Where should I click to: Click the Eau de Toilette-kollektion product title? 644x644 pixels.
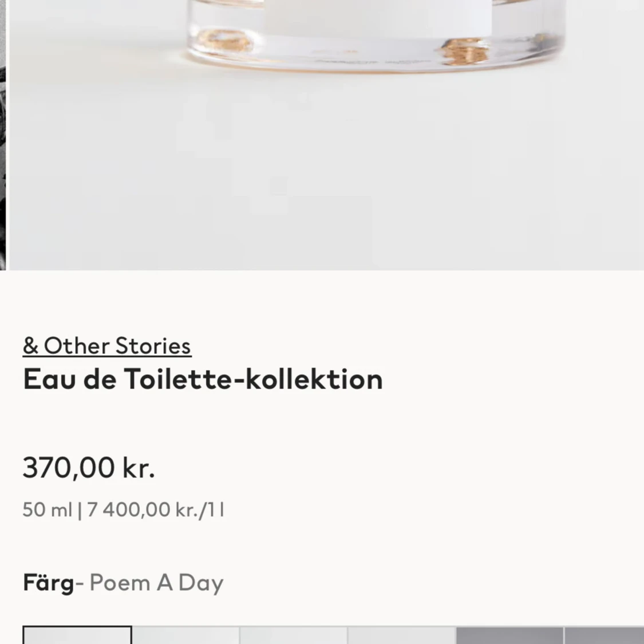pyautogui.click(x=203, y=379)
